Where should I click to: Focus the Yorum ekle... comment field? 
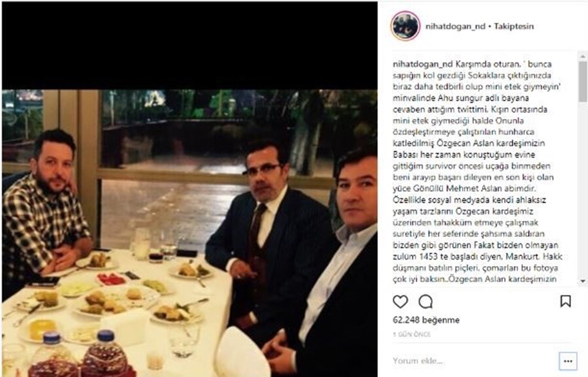point(473,361)
